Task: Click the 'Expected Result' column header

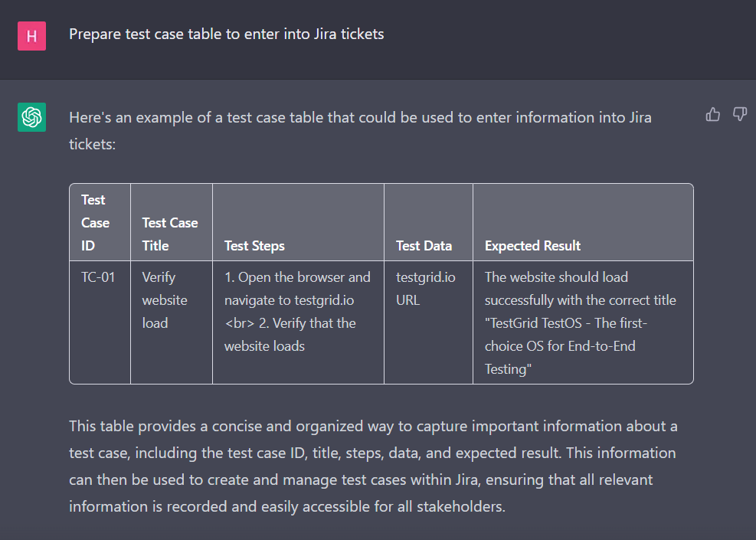Action: pos(532,246)
